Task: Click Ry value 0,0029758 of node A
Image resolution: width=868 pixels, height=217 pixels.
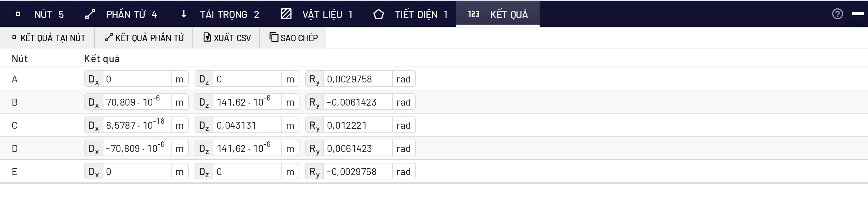Action: (x=358, y=79)
